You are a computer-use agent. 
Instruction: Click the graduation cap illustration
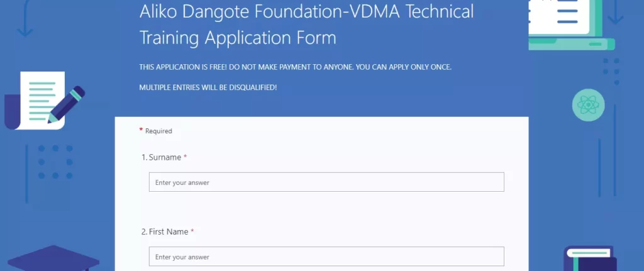click(53, 258)
